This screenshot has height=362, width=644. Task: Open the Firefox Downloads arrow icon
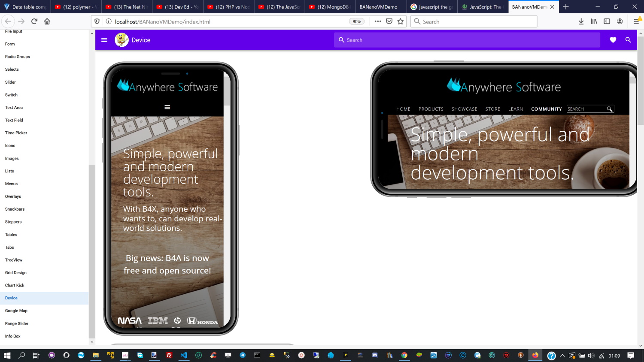click(581, 21)
